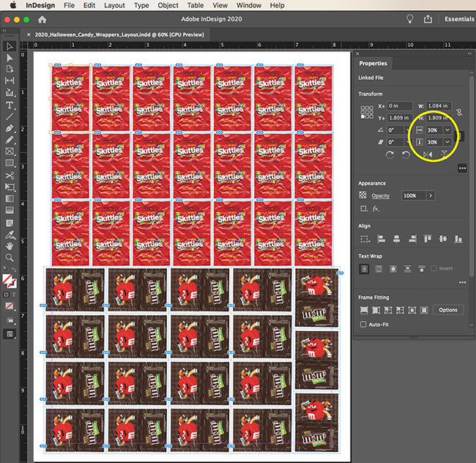Screen dimensions: 476x463
Task: Open the Apple menu
Action: (12, 5)
